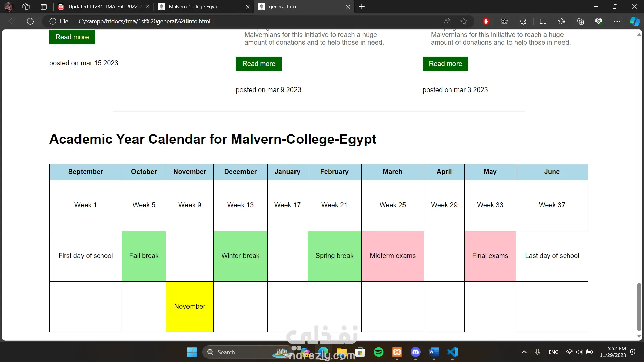Select the September column header

click(x=86, y=172)
